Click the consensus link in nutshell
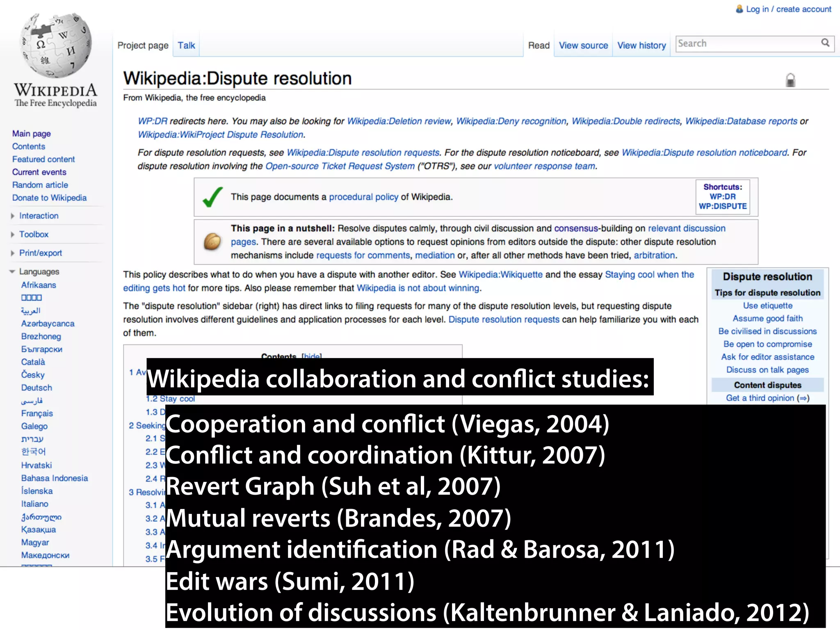 pos(576,228)
